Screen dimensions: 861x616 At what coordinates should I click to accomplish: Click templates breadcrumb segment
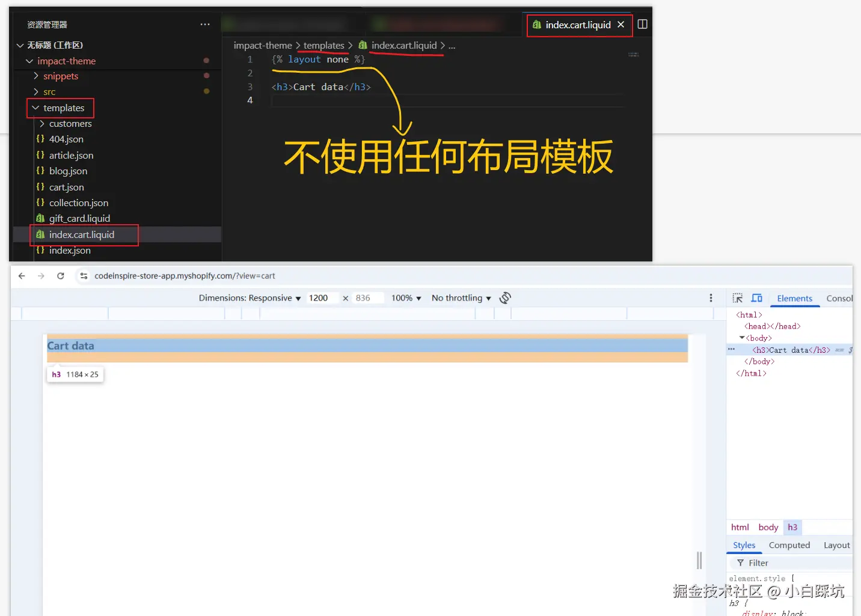point(323,45)
